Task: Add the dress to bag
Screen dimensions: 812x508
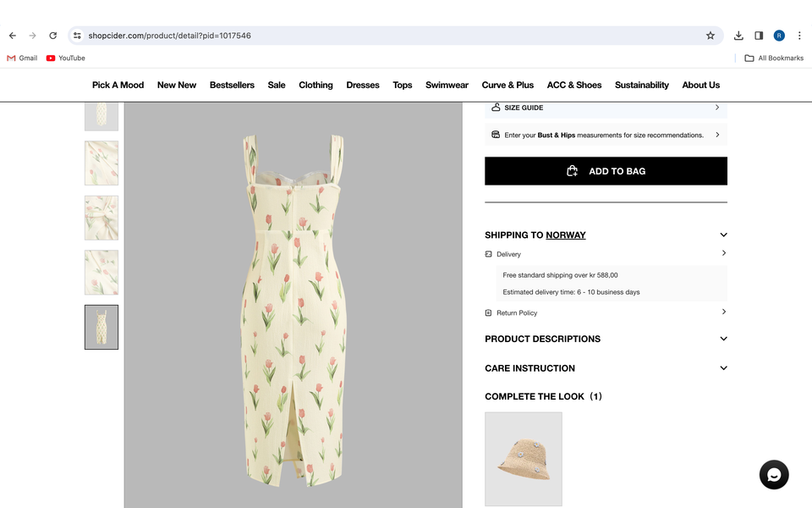Action: click(606, 171)
